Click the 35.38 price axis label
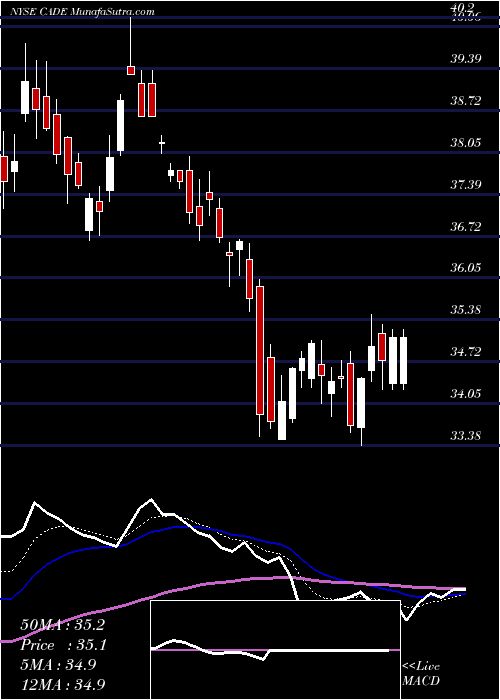The width and height of the screenshot is (500, 700). pyautogui.click(x=466, y=309)
